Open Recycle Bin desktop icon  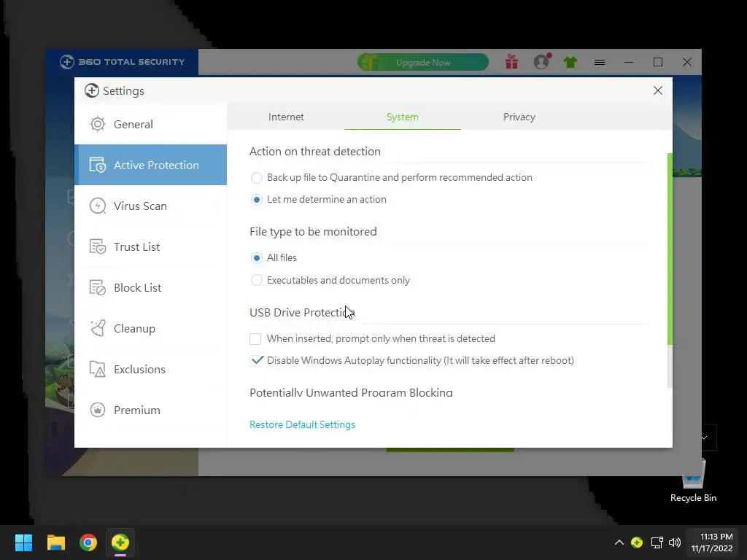point(693,480)
